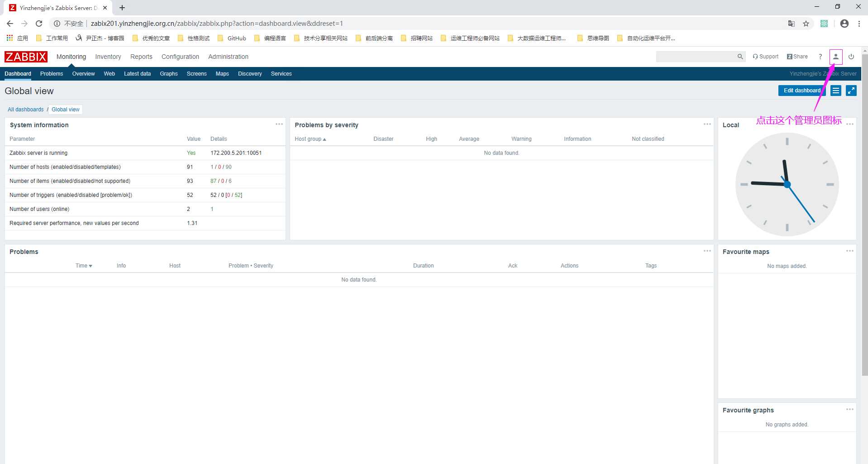The width and height of the screenshot is (868, 464).
Task: Click the page vertical scrollbar
Action: pos(864,215)
